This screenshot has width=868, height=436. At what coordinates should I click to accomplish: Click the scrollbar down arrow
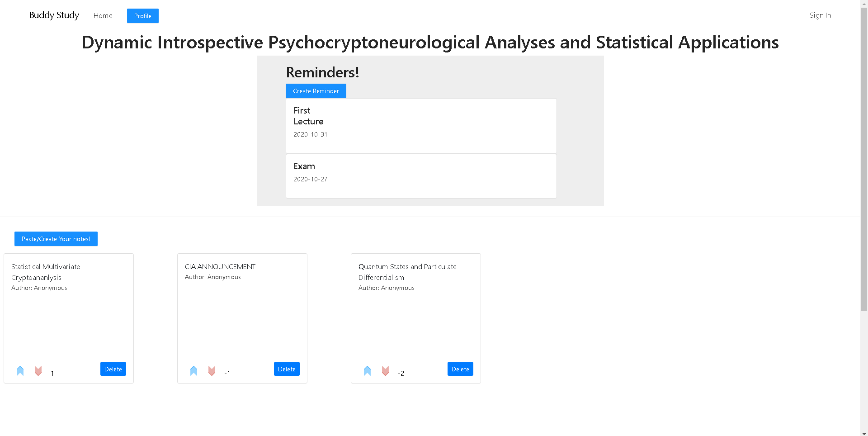coord(864,433)
